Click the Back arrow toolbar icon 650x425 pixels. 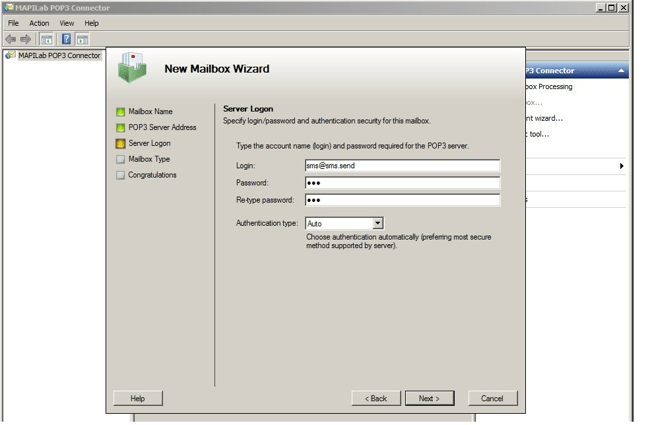click(x=11, y=39)
